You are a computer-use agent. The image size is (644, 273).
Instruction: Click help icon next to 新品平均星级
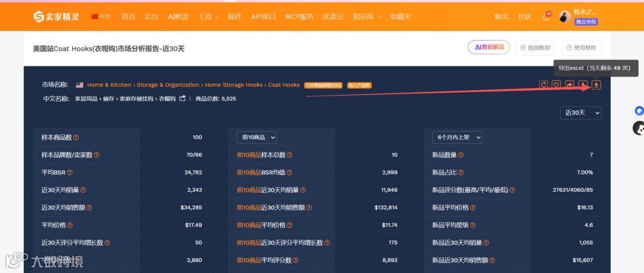(473, 225)
